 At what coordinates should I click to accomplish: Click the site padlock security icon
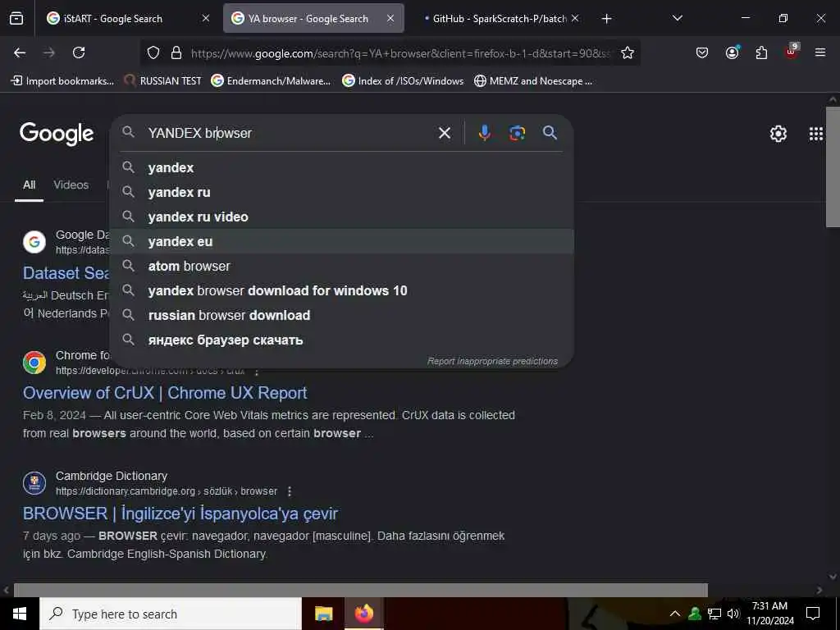[x=176, y=53]
